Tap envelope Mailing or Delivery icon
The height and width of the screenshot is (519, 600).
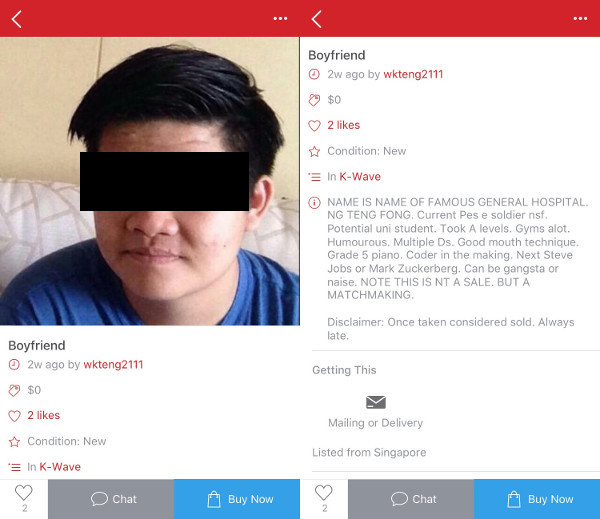[376, 402]
